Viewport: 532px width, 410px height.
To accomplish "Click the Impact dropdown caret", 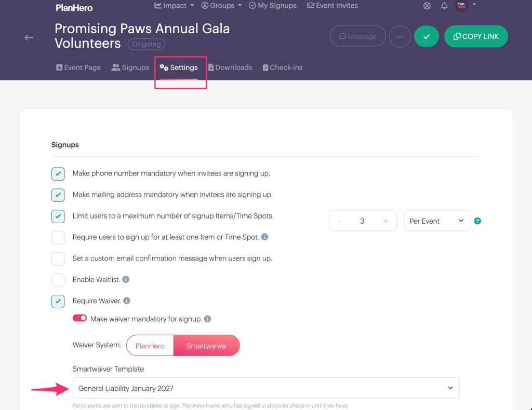I will pyautogui.click(x=192, y=5).
